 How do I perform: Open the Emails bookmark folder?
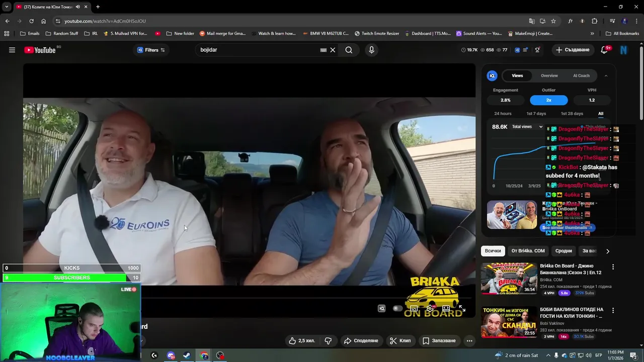[30, 34]
